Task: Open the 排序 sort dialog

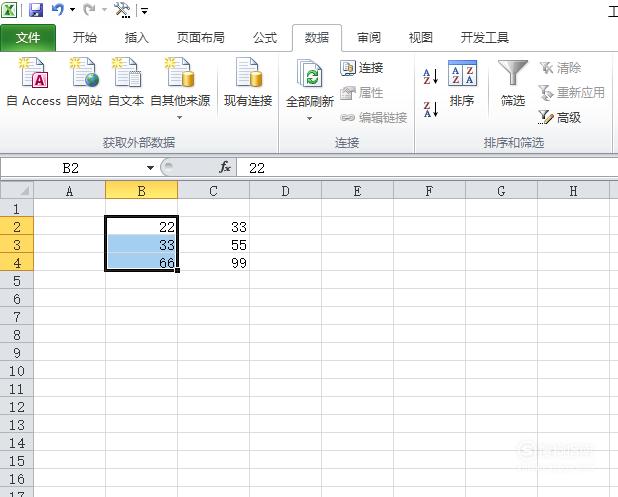Action: (x=462, y=84)
